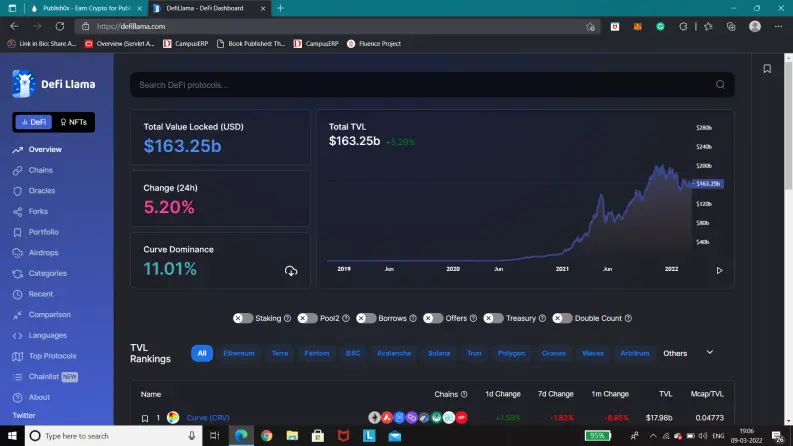Open the browser profile avatar
The width and height of the screenshot is (793, 446).
[x=755, y=26]
